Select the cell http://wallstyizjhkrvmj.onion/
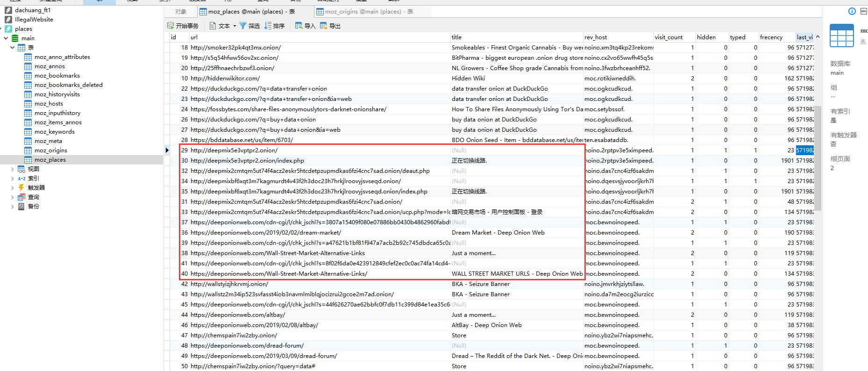 pyautogui.click(x=320, y=284)
